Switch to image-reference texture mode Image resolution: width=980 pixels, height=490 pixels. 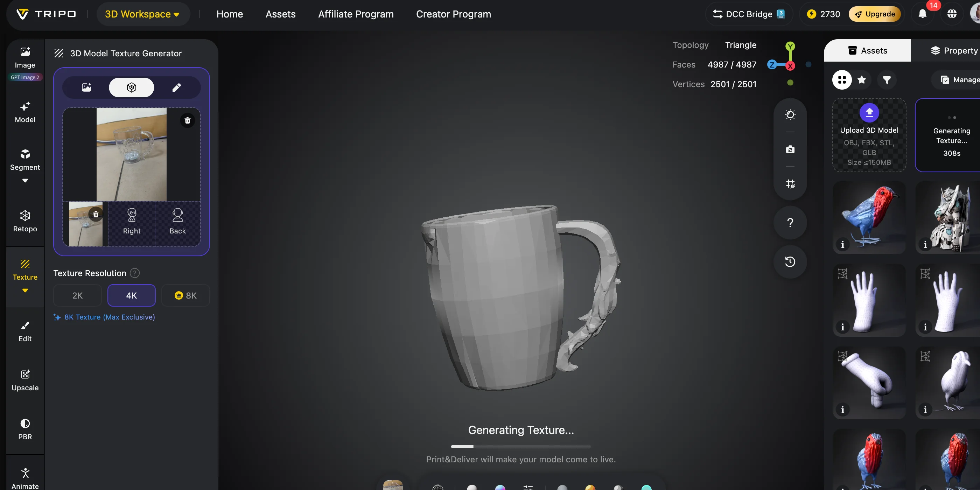click(86, 87)
